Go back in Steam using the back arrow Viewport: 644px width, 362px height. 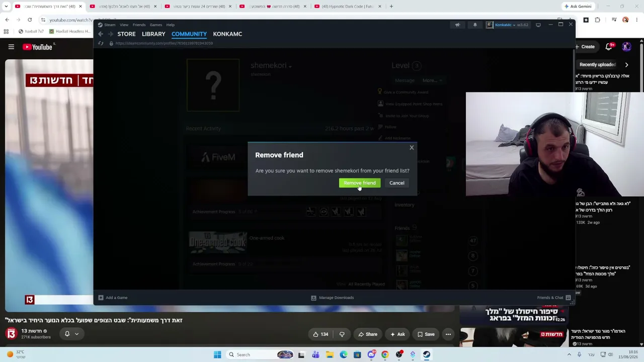(x=101, y=34)
